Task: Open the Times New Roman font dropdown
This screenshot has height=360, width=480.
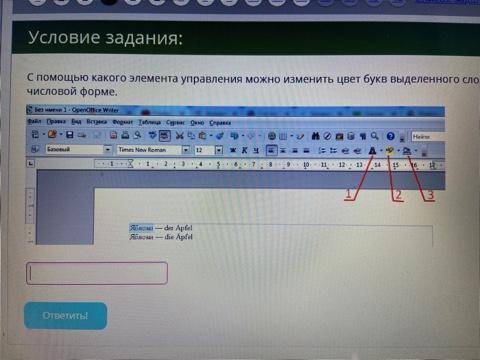Action: pos(186,150)
